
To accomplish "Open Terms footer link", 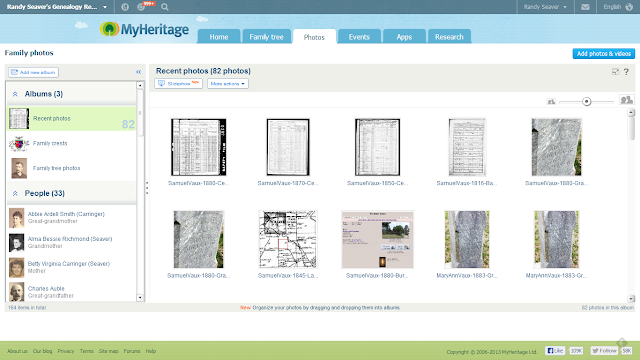I will [x=87, y=351].
